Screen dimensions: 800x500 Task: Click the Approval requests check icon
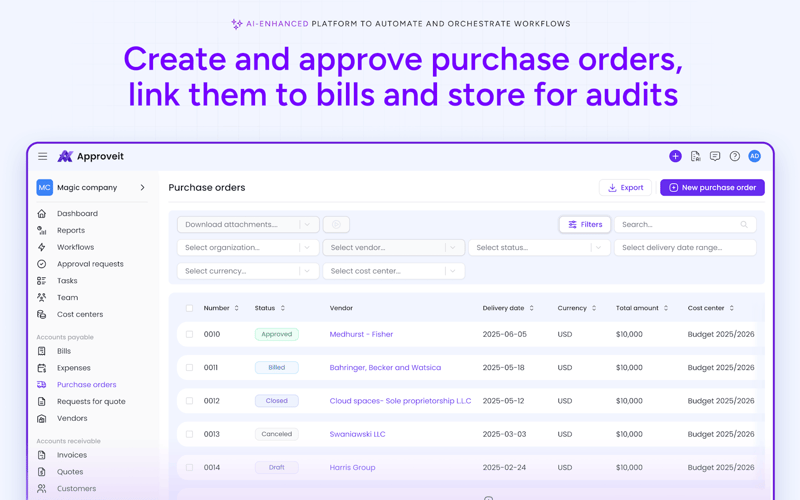[42, 264]
